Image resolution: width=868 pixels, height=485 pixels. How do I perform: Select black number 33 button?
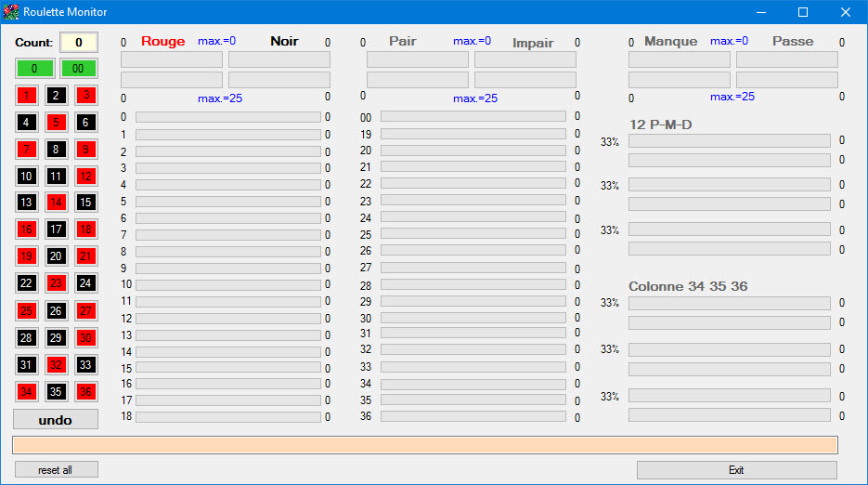pyautogui.click(x=85, y=365)
